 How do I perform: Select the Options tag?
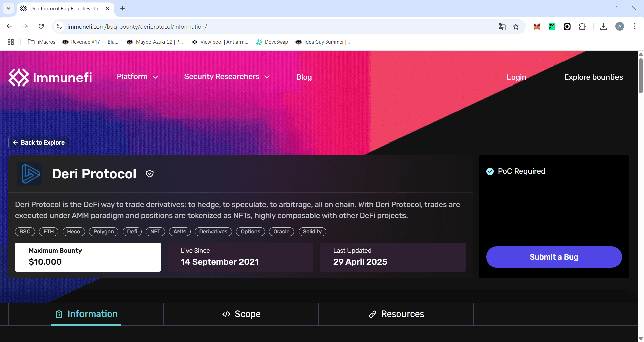(x=251, y=232)
